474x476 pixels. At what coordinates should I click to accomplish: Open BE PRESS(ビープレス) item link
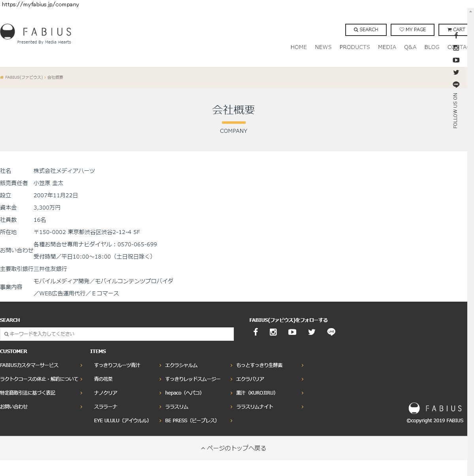click(192, 421)
